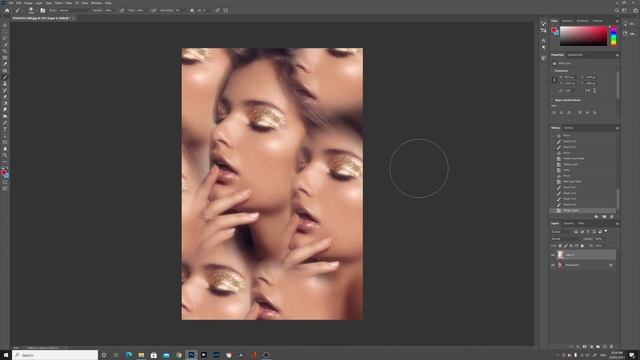Open the Window menu
Image resolution: width=640 pixels, height=360 pixels.
pyautogui.click(x=96, y=3)
